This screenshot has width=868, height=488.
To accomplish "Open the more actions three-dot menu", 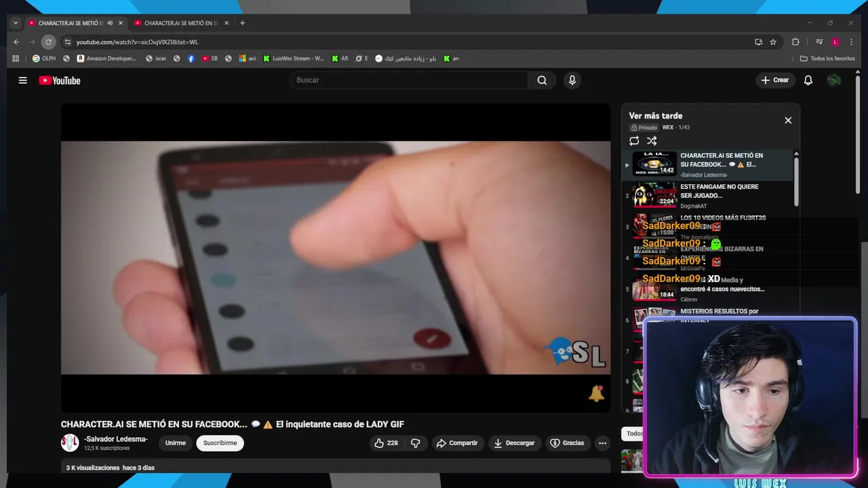I will tap(602, 443).
